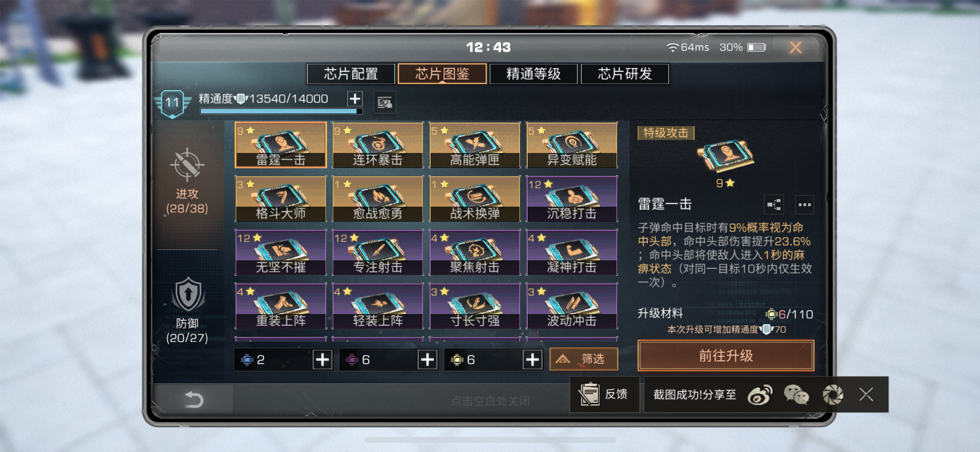Click the 前往升级 upgrade button
The image size is (980, 452).
click(x=726, y=355)
